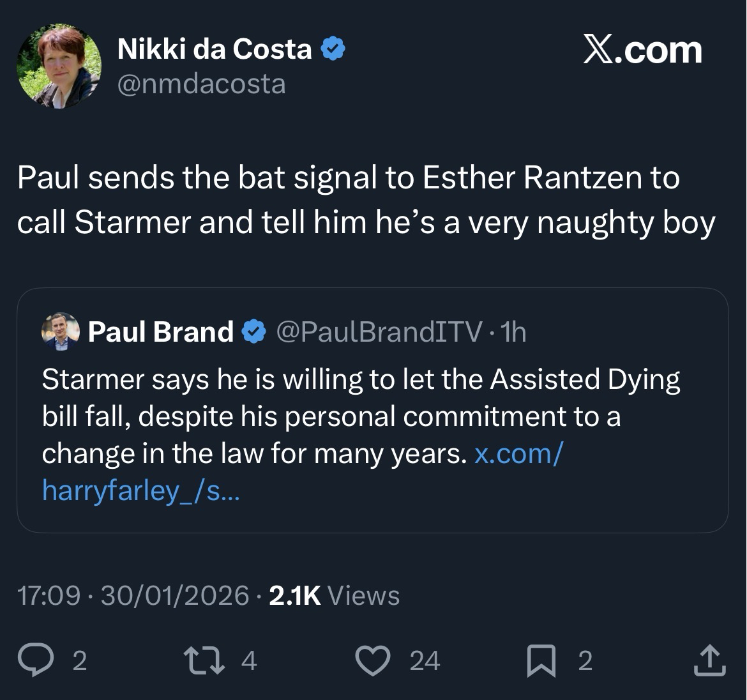
Task: Open Paul Brand's small avatar picture
Action: (60, 331)
